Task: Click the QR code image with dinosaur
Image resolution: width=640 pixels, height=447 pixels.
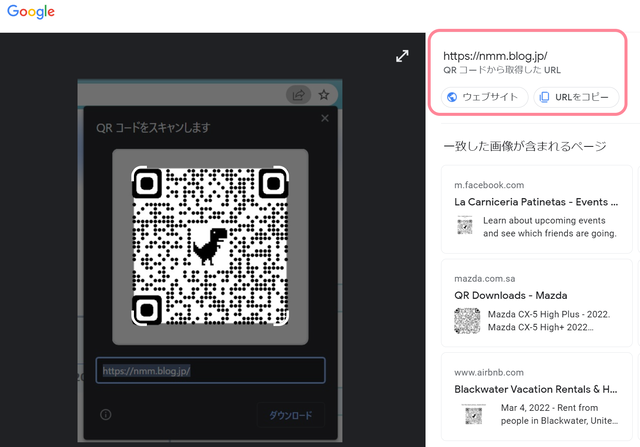Action: click(x=210, y=246)
